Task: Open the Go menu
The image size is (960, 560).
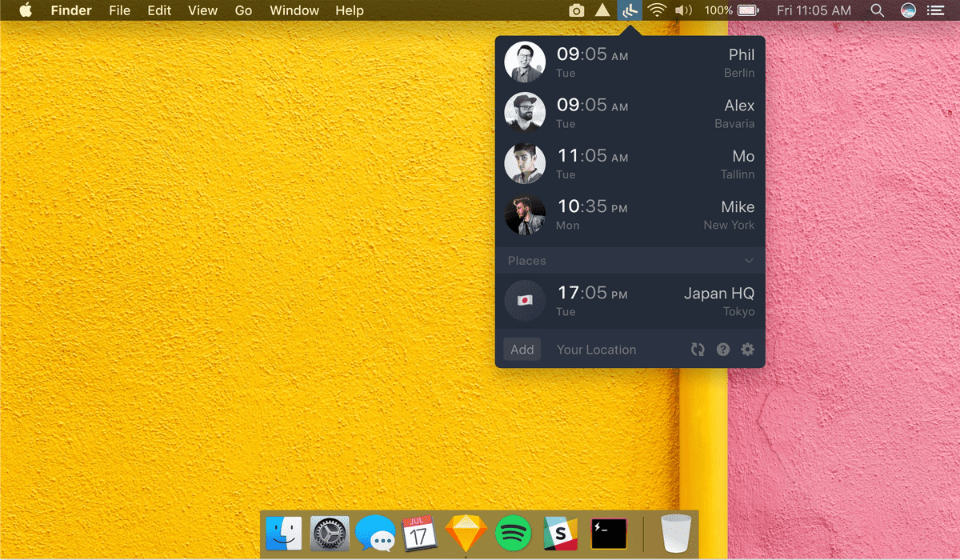Action: coord(244,10)
